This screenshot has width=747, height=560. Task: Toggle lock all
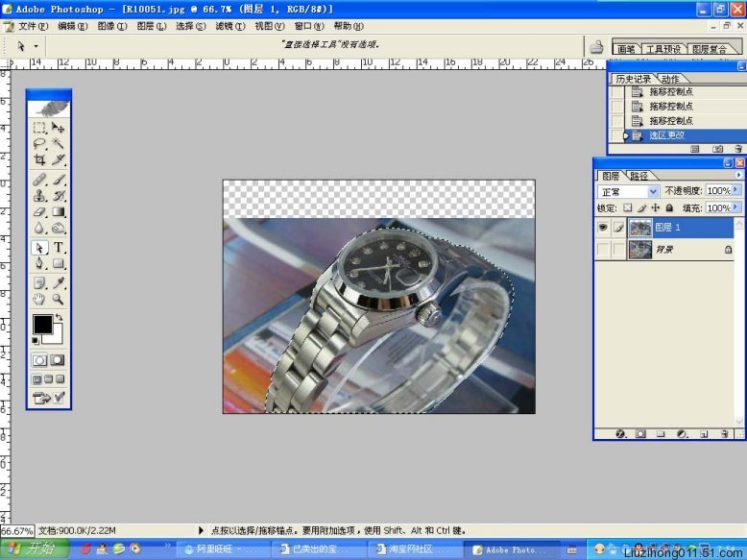point(669,207)
